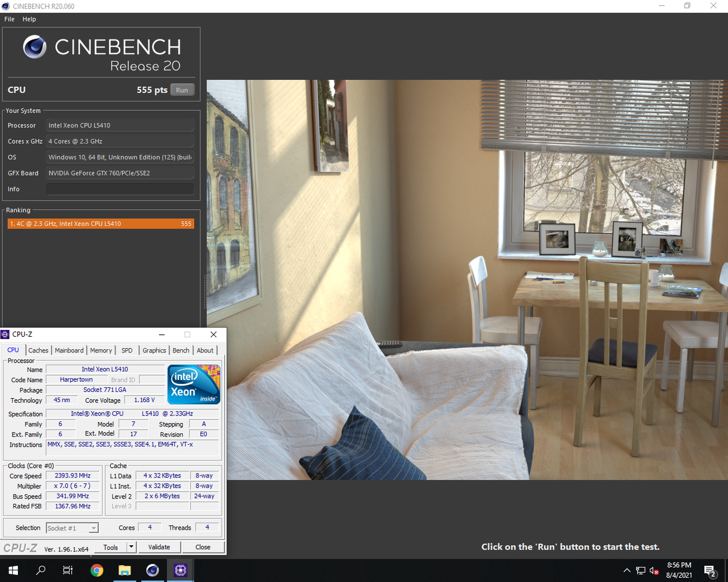The height and width of the screenshot is (582, 728).
Task: Switch to the CPU tab in CPU-Z
Action: pyautogui.click(x=13, y=350)
